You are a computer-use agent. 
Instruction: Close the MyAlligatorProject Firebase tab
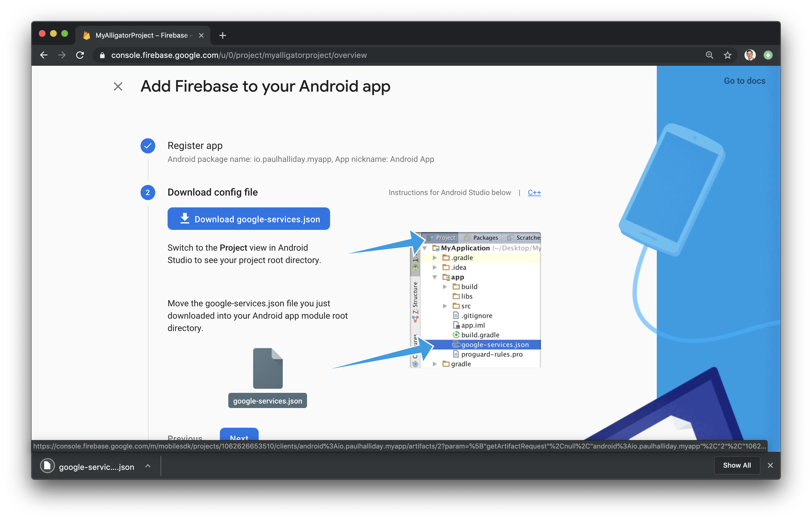pos(201,35)
